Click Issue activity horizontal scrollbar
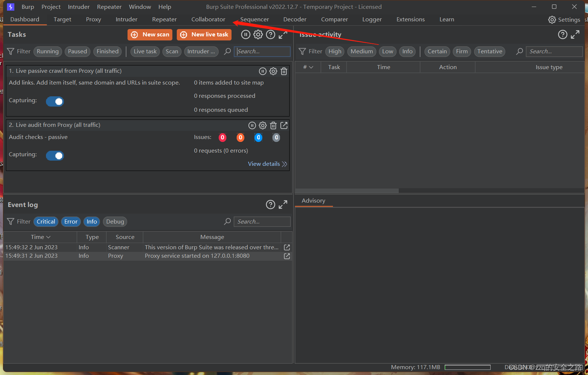The height and width of the screenshot is (375, 588). (347, 191)
